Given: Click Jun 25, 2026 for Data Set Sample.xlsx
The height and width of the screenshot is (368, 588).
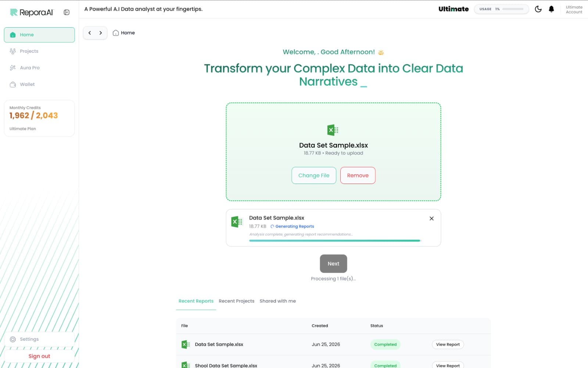Looking at the screenshot, I should (x=326, y=344).
